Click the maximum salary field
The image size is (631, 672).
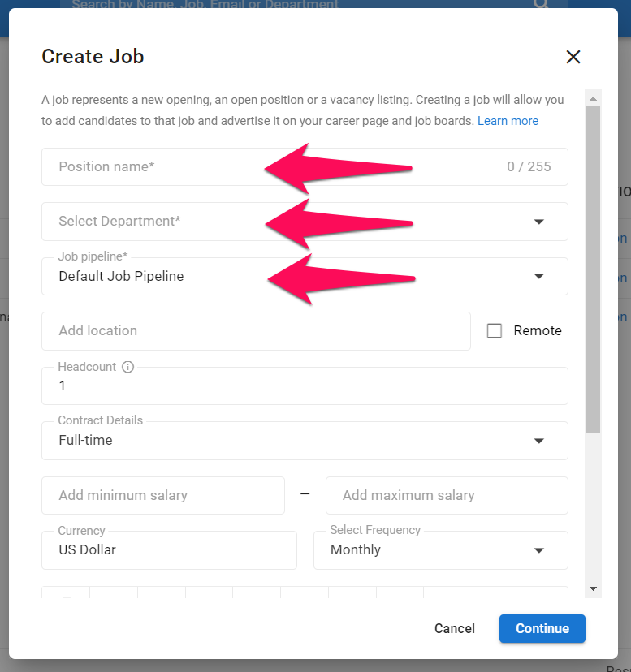(x=447, y=495)
